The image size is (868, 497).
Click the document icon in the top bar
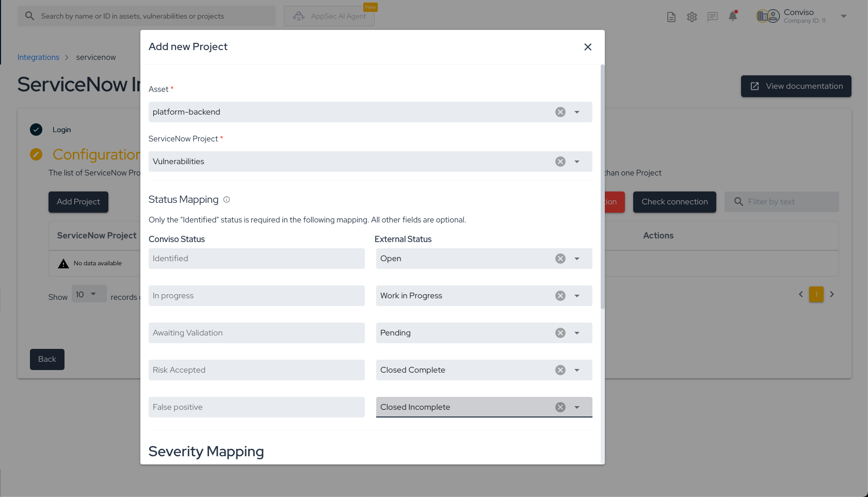click(671, 17)
